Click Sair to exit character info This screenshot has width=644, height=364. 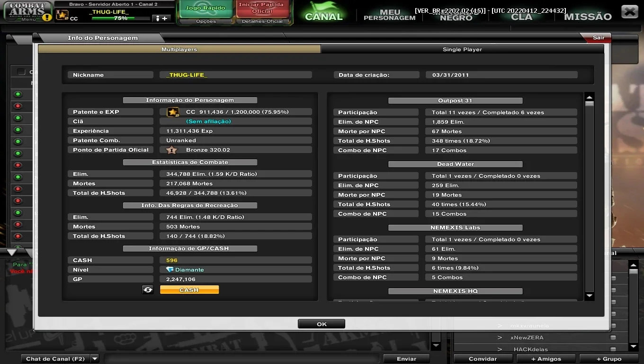pos(599,38)
